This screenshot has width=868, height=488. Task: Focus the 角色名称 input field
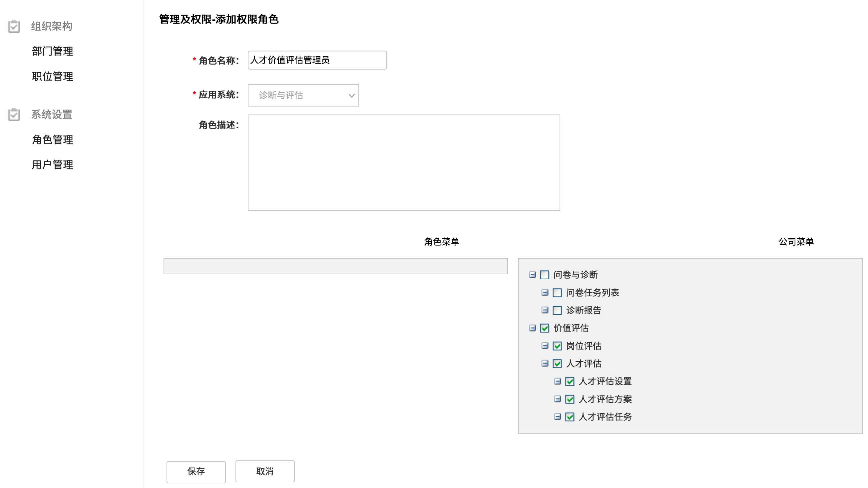[x=317, y=60]
